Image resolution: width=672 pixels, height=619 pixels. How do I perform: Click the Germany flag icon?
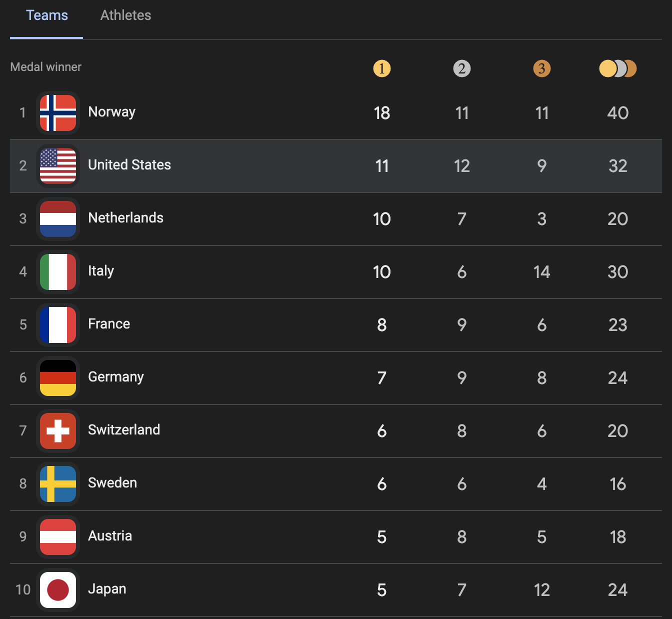coord(58,378)
